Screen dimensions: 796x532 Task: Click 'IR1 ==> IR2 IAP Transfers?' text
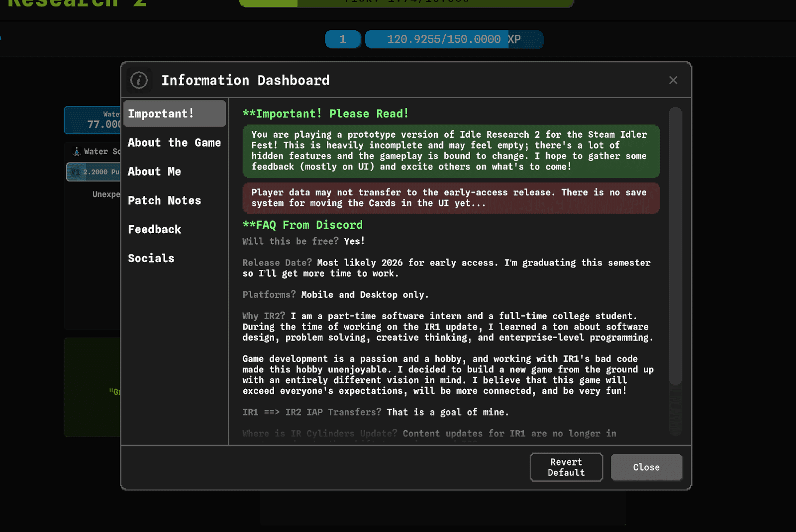pyautogui.click(x=312, y=412)
